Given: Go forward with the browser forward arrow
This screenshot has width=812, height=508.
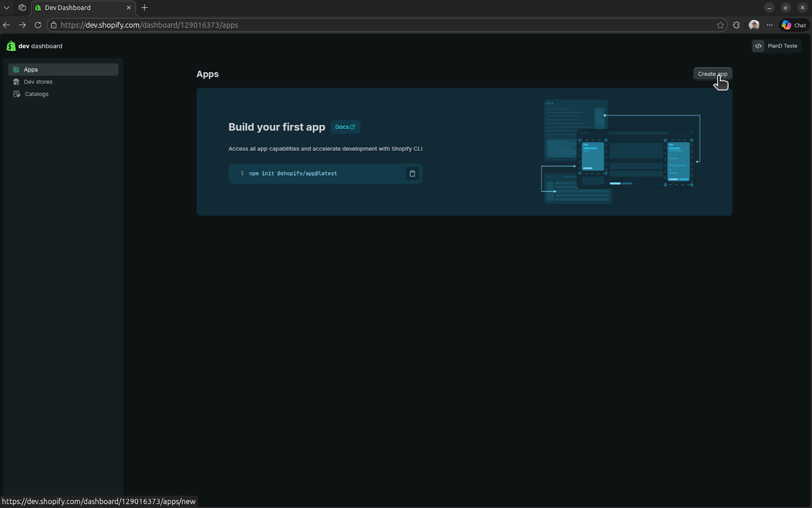Looking at the screenshot, I should point(22,25).
